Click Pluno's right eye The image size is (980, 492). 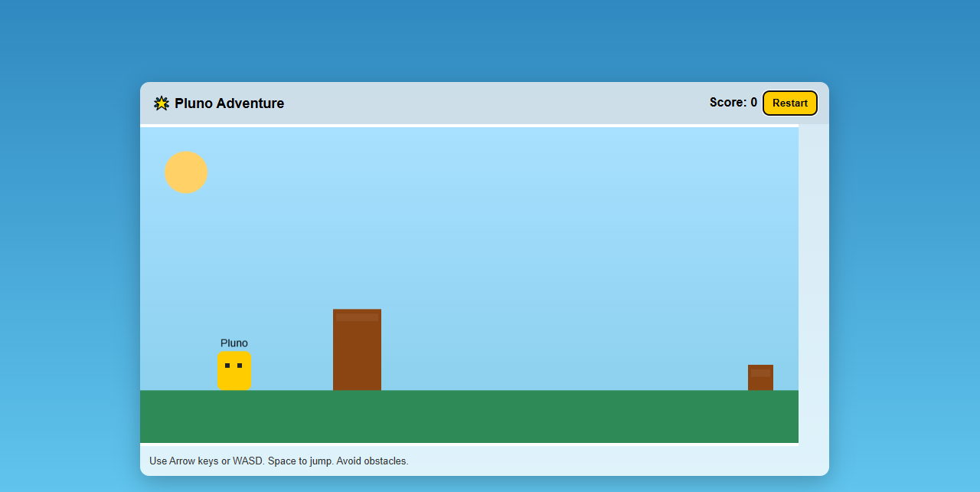(x=240, y=366)
